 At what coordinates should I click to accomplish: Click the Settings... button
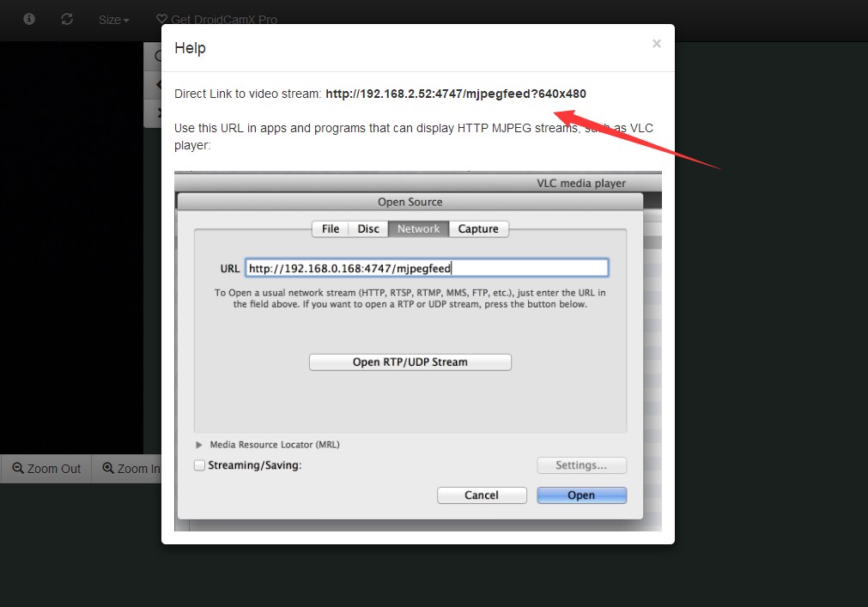(x=581, y=465)
